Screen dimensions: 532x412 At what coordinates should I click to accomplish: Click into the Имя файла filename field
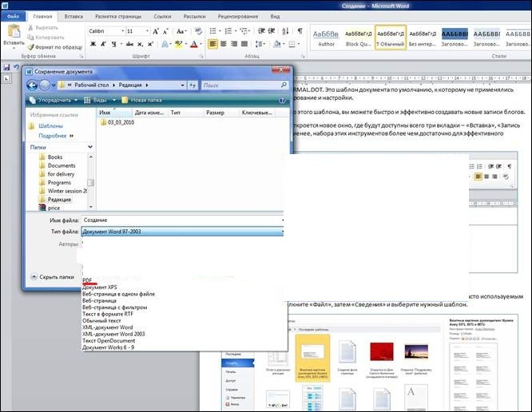[183, 220]
